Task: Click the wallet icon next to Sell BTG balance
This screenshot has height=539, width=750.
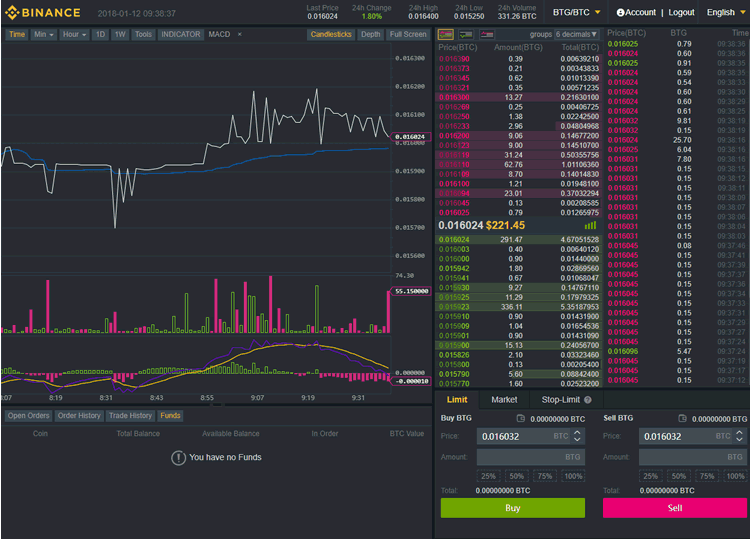Action: pyautogui.click(x=683, y=418)
